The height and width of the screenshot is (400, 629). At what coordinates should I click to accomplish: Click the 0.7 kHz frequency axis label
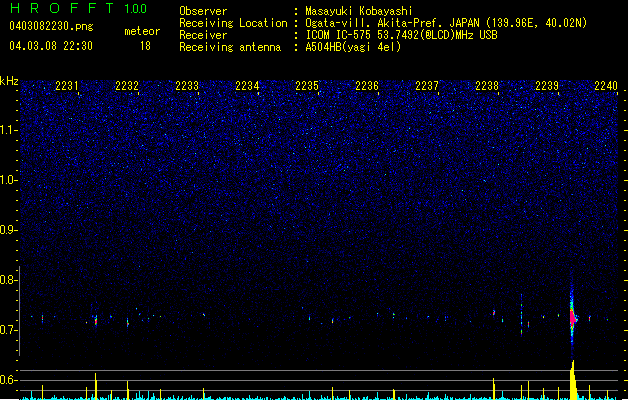[8, 330]
